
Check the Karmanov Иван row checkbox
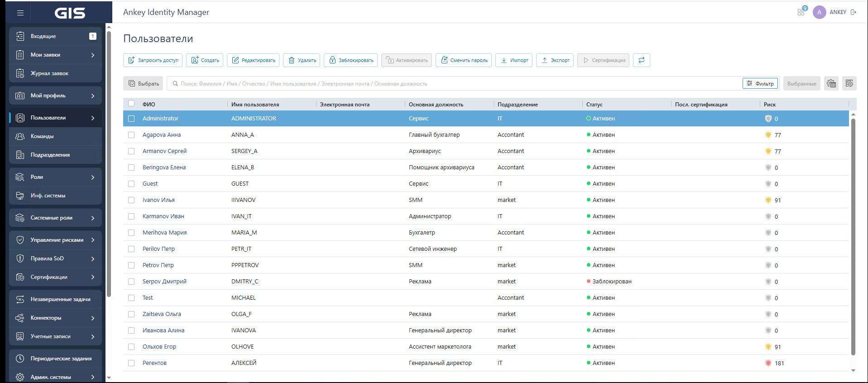pos(131,216)
